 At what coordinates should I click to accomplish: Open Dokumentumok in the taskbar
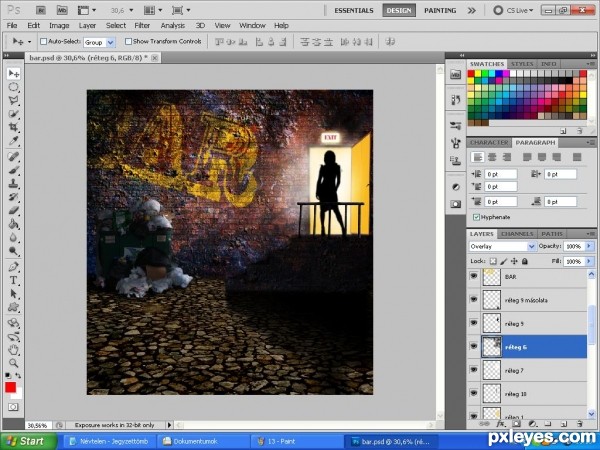(204, 441)
